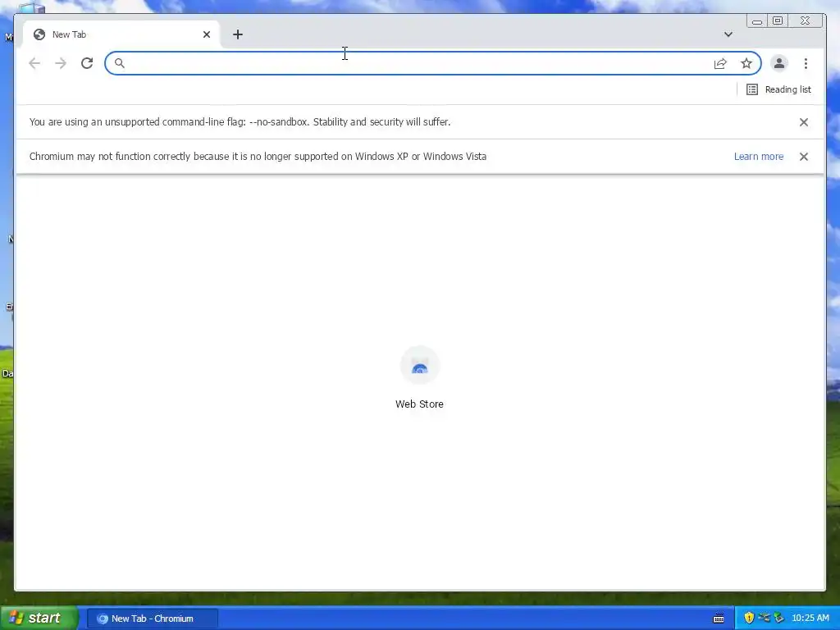The width and height of the screenshot is (840, 630).
Task: Follow the Learn more link
Action: click(759, 157)
